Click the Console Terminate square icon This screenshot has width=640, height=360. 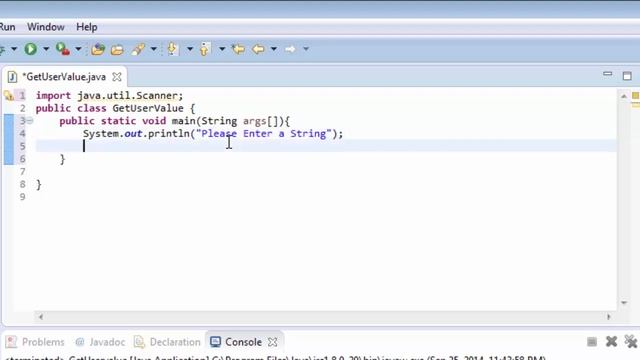[592, 341]
